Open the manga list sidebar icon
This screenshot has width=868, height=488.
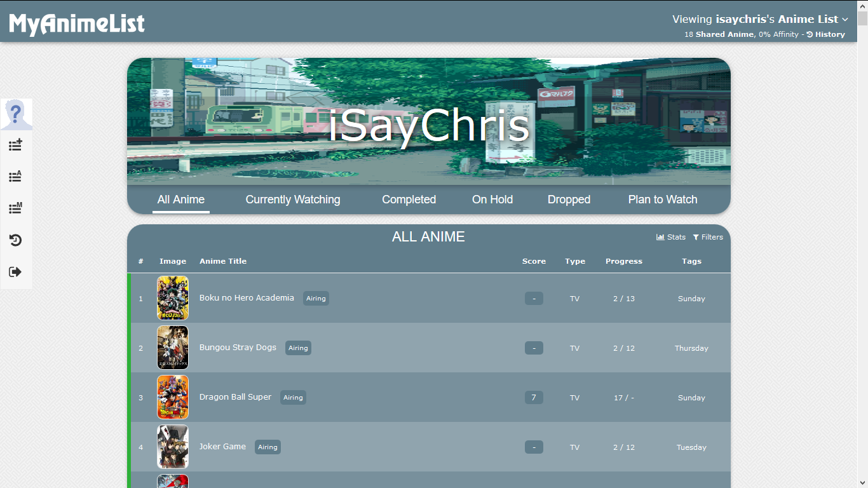coord(16,208)
